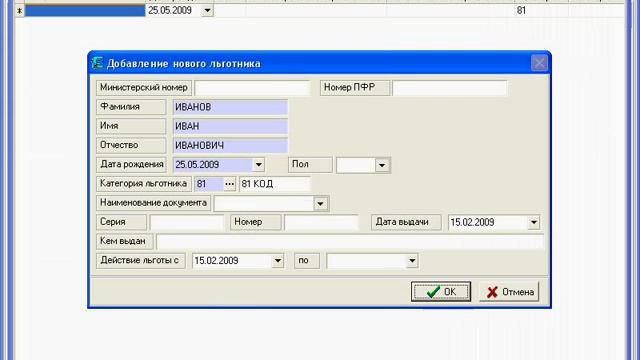Click the highlighted blue cell in background table
The height and width of the screenshot is (360, 640).
pyautogui.click(x=85, y=10)
